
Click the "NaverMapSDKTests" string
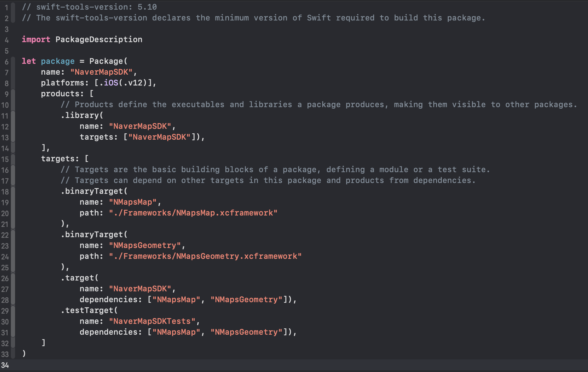click(152, 321)
